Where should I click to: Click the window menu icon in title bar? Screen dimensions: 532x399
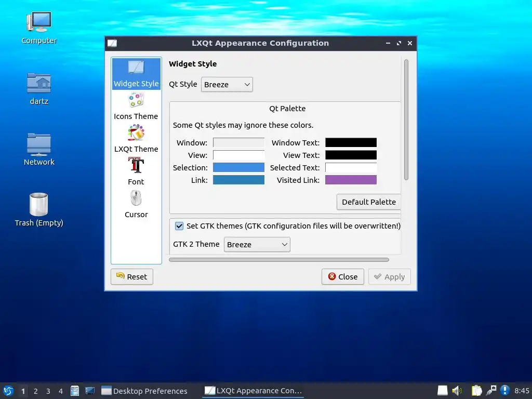coord(112,43)
